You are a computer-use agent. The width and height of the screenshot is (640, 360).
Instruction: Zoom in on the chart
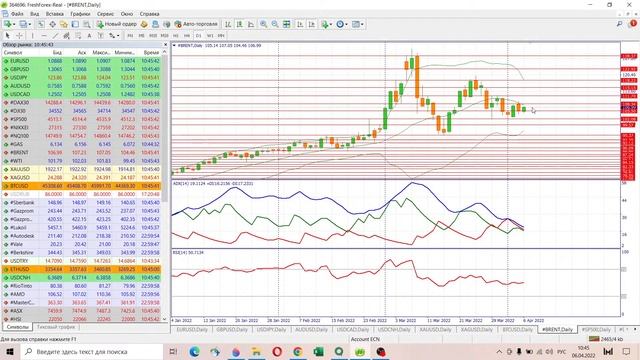coord(264,24)
